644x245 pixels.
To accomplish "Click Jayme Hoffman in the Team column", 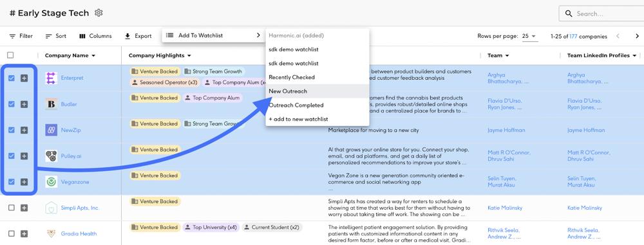I will (506, 130).
